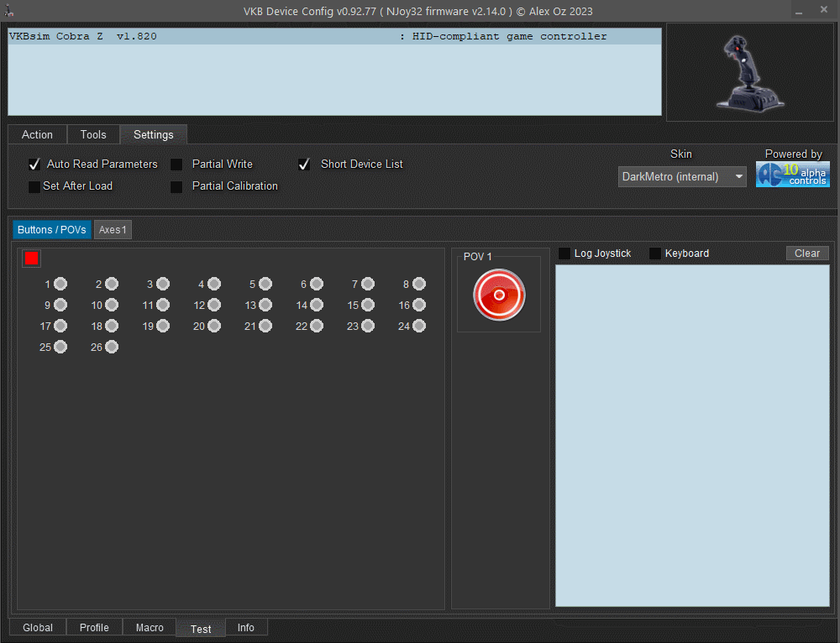The image size is (840, 643).
Task: Close the VKB Device Config window
Action: click(823, 9)
